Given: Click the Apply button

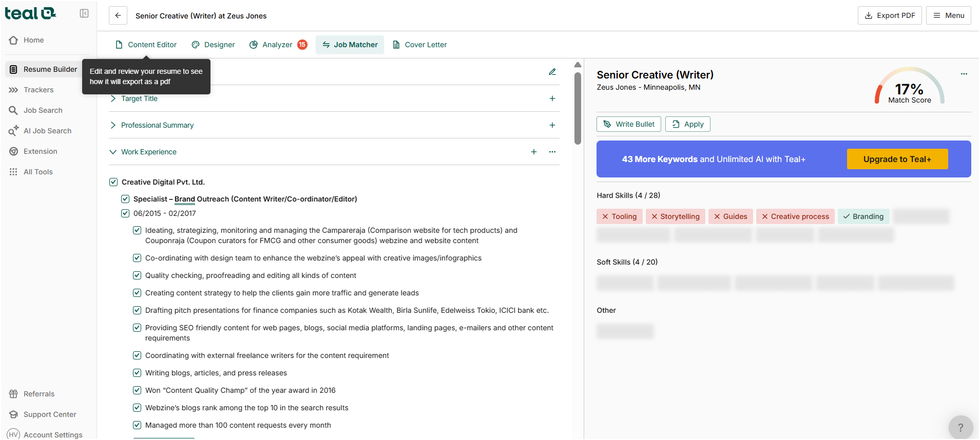Looking at the screenshot, I should tap(688, 124).
